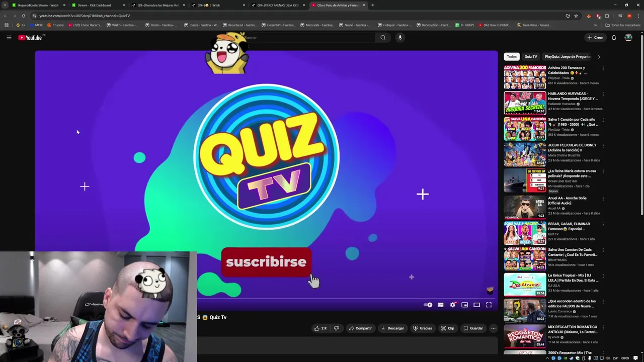Screen dimensions: 644x362
Task: Click the Compartir share button
Action: coord(360,328)
